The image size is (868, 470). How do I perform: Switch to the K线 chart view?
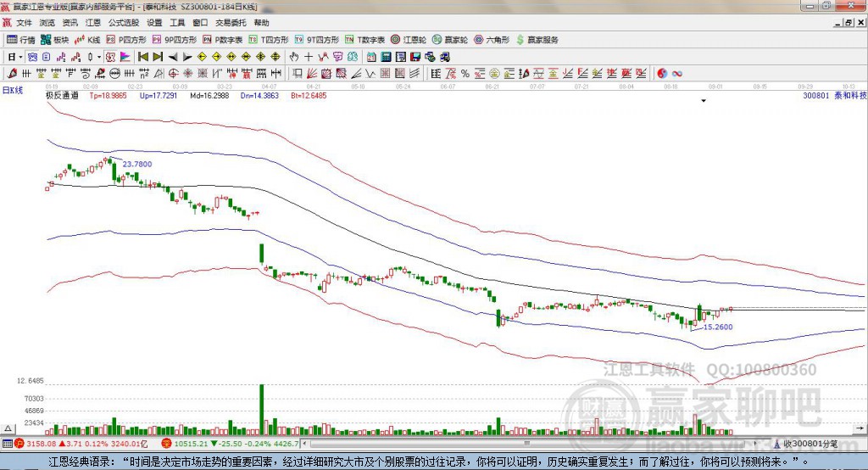[87, 40]
